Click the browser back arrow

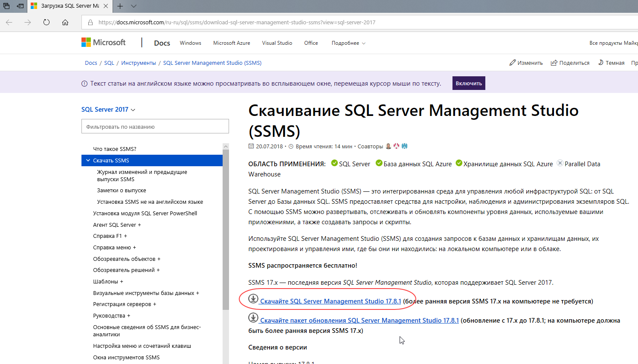(9, 22)
